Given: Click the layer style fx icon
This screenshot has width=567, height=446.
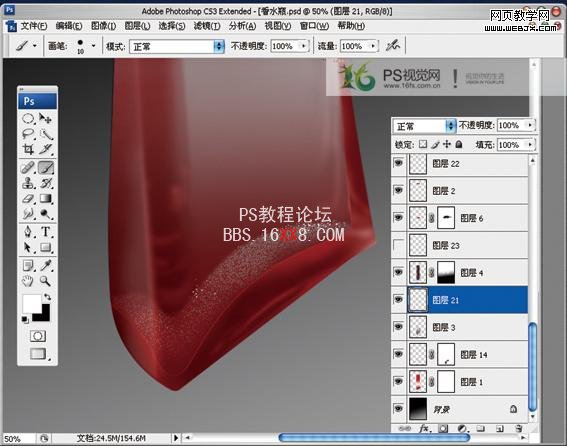Looking at the screenshot, I should pyautogui.click(x=424, y=429).
